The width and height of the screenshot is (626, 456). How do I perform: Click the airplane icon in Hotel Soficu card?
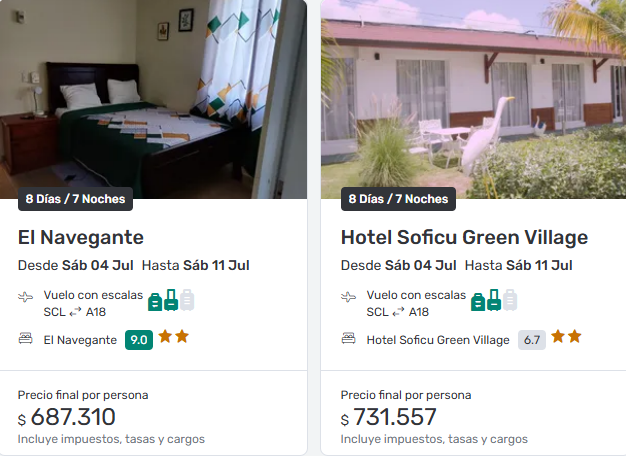349,297
